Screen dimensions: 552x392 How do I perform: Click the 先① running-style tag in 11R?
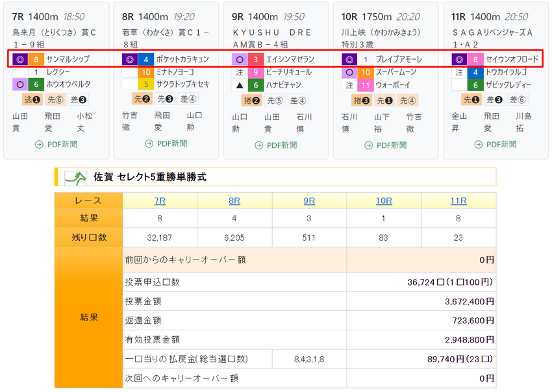(471, 99)
